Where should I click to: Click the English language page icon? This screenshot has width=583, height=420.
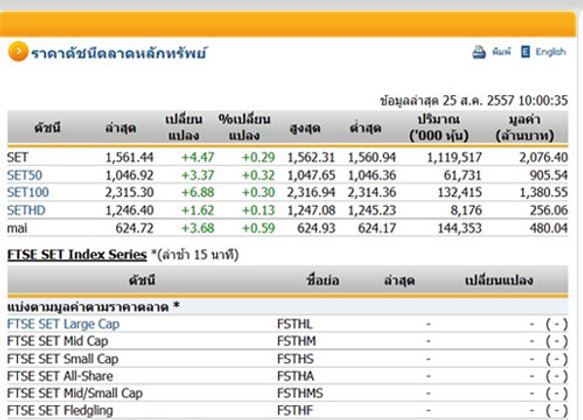pos(525,52)
